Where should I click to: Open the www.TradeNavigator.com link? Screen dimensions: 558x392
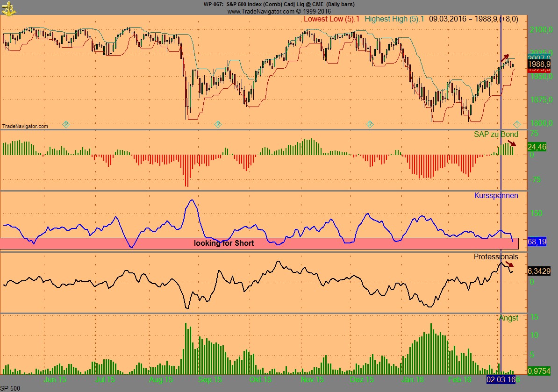coord(248,10)
